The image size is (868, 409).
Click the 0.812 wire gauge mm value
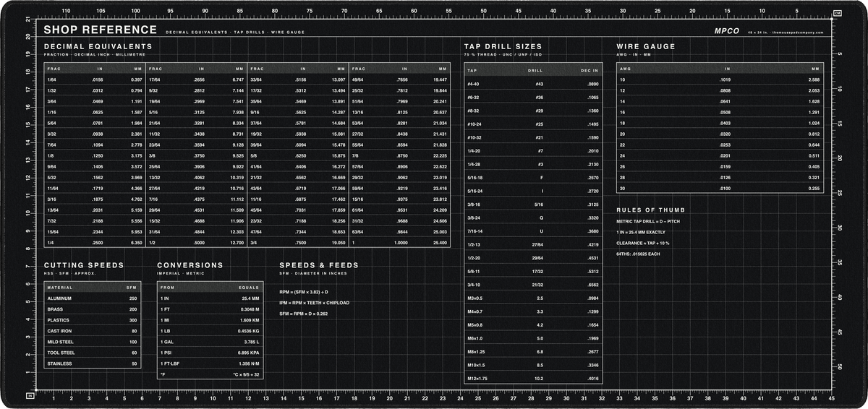coord(814,134)
